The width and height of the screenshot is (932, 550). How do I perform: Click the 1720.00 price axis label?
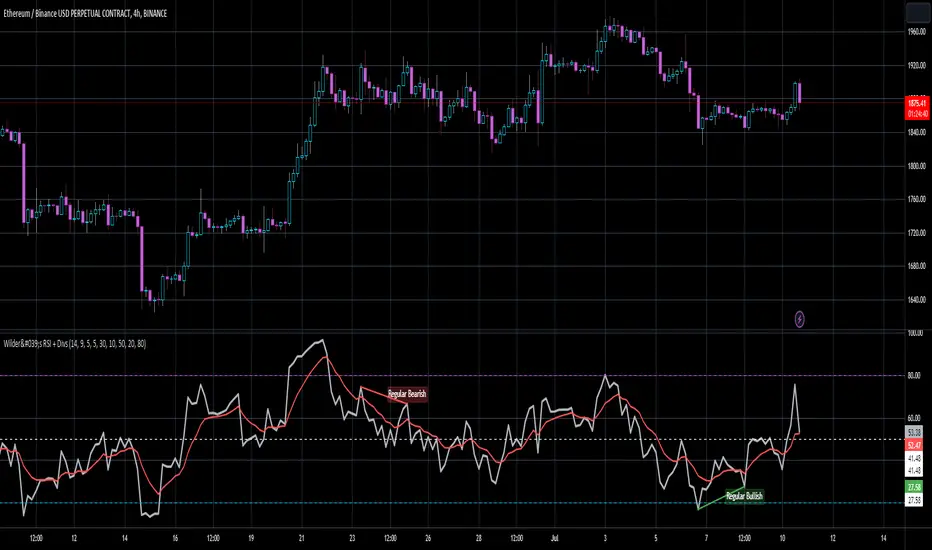[917, 233]
